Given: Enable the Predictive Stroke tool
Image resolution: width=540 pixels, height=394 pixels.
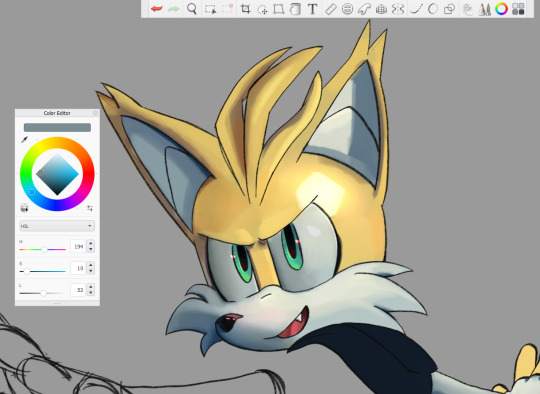Looking at the screenshot, I should (433, 9).
